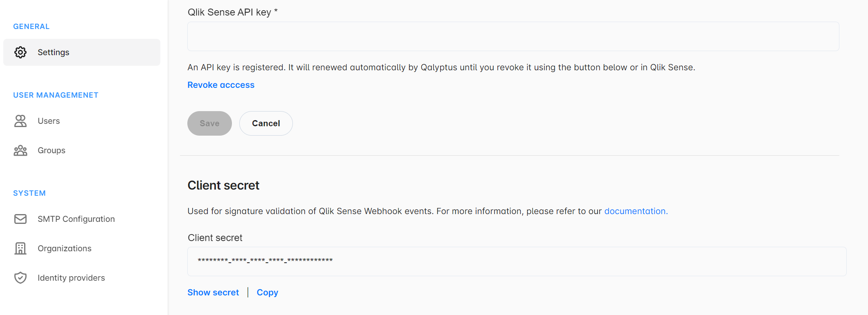The width and height of the screenshot is (868, 315).
Task: Open the Organizations page
Action: tap(65, 248)
